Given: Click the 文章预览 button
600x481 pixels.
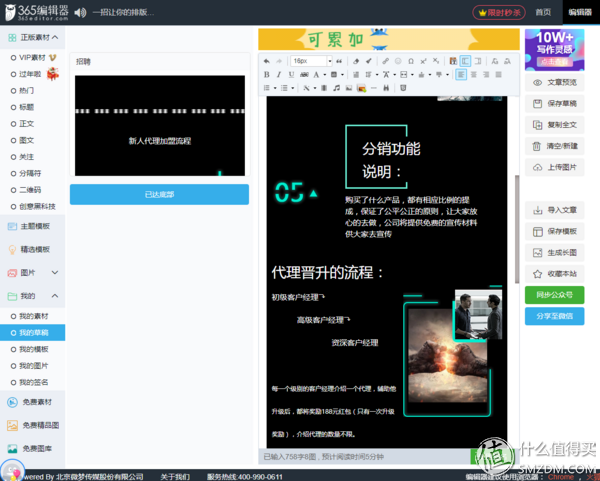Looking at the screenshot, I should pos(554,82).
